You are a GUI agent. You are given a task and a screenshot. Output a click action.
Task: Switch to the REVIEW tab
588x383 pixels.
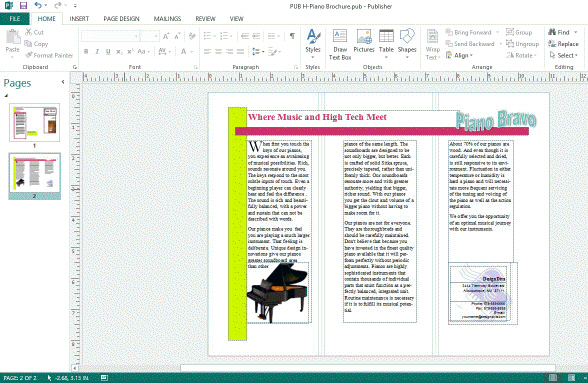pyautogui.click(x=206, y=18)
